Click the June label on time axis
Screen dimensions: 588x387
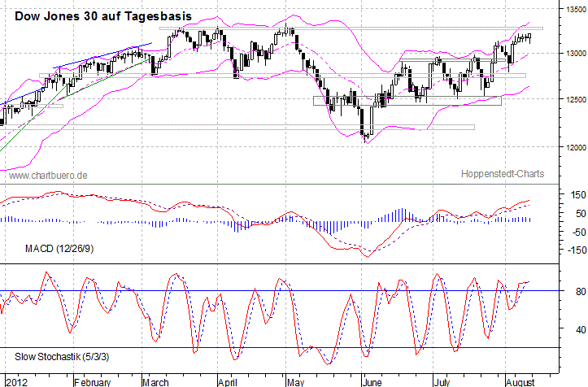[372, 382]
